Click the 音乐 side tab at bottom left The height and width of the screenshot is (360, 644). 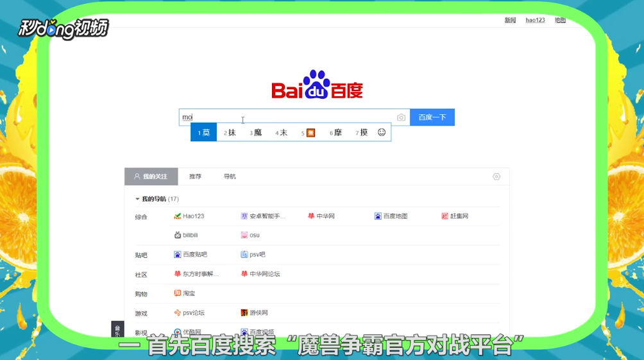117,330
